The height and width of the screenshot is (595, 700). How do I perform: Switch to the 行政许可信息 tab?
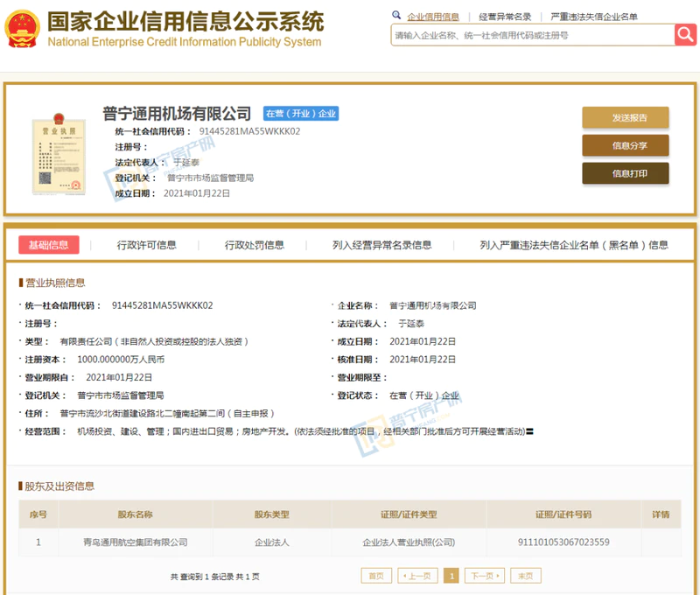146,245
